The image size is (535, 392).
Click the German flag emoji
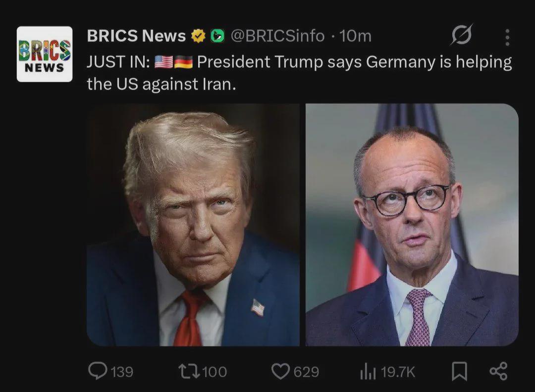pos(183,62)
